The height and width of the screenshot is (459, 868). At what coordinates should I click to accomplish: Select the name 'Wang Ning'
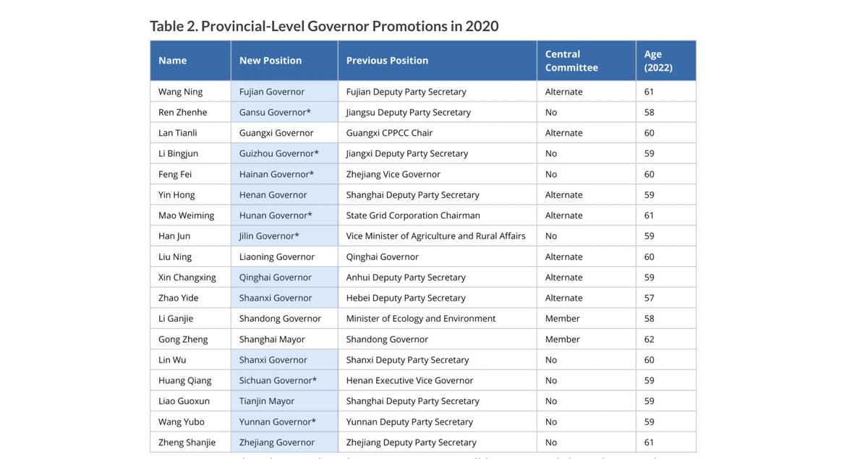[181, 92]
